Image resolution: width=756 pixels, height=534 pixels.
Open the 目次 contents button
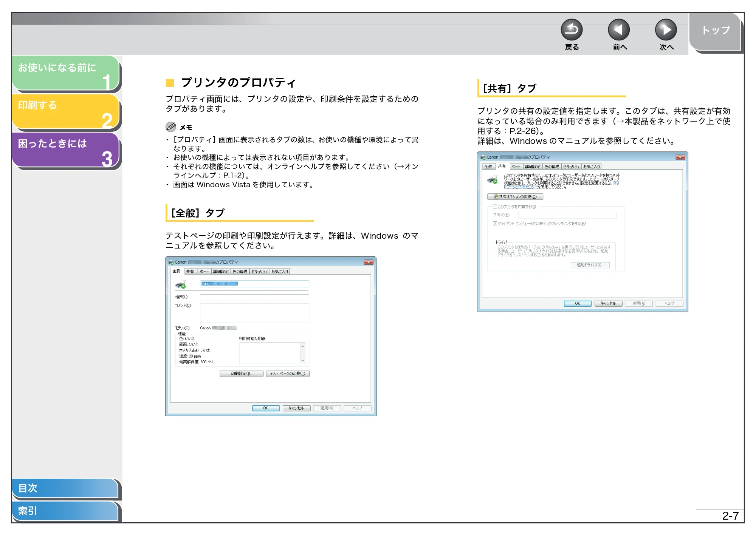click(x=65, y=488)
